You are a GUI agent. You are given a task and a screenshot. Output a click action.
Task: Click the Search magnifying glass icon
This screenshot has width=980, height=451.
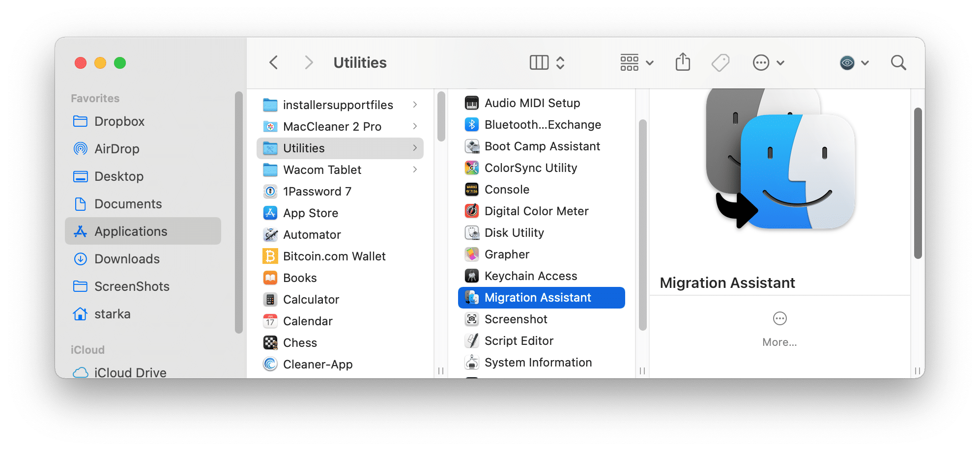point(898,63)
